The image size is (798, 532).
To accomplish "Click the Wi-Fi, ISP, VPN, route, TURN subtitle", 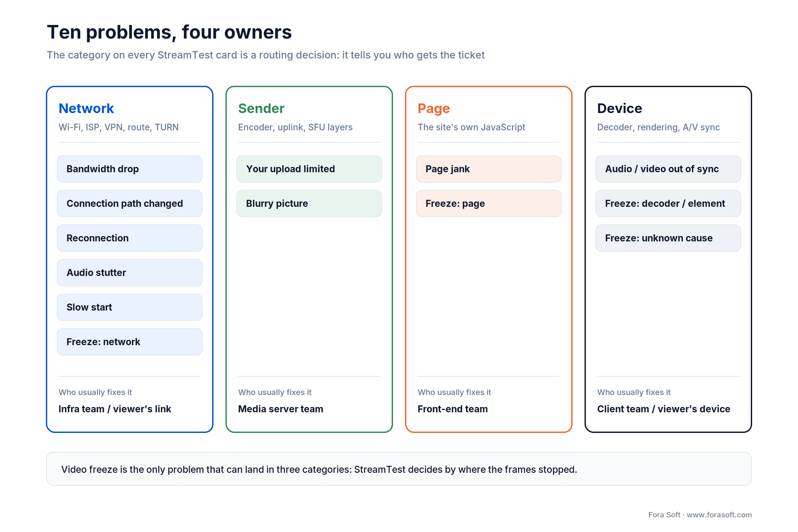I will [x=118, y=127].
